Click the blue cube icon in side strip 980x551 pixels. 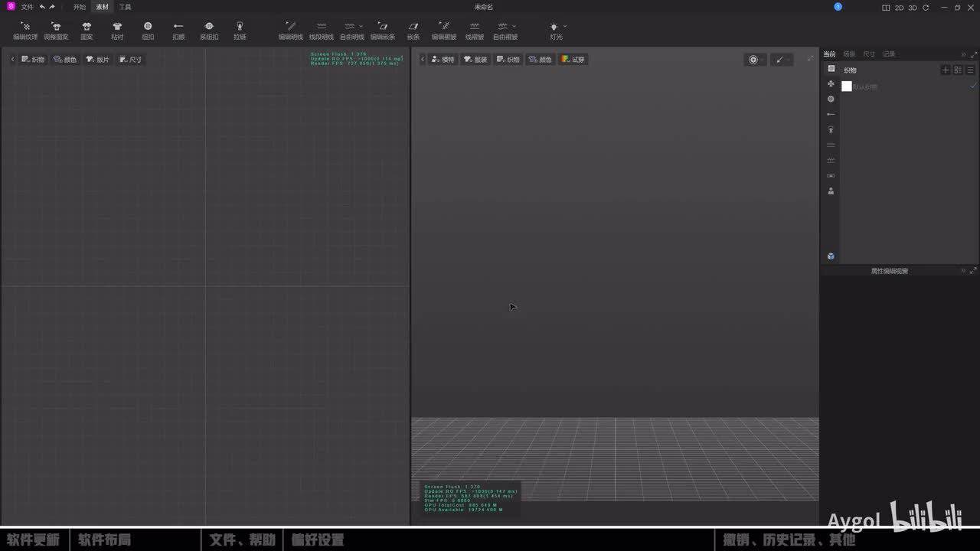(831, 256)
